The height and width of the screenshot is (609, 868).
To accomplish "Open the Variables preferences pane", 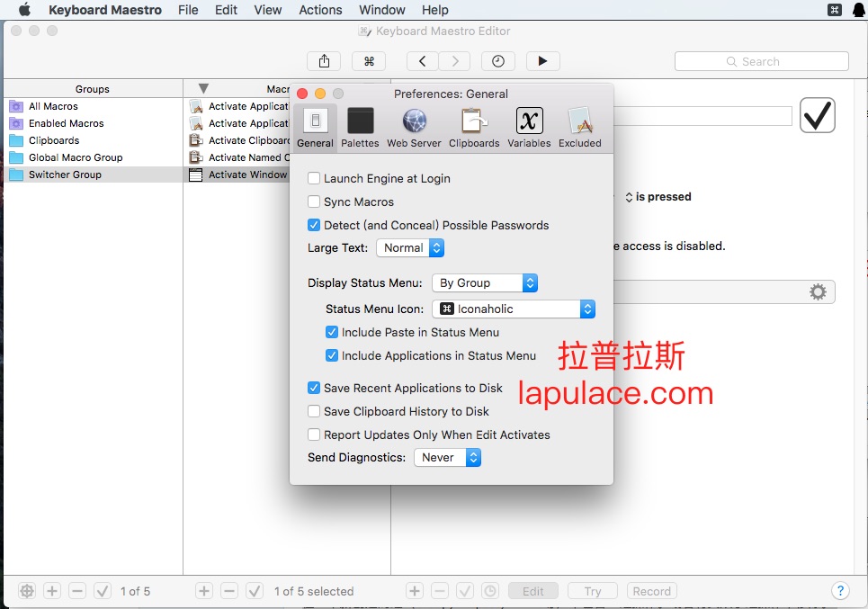I will (529, 127).
